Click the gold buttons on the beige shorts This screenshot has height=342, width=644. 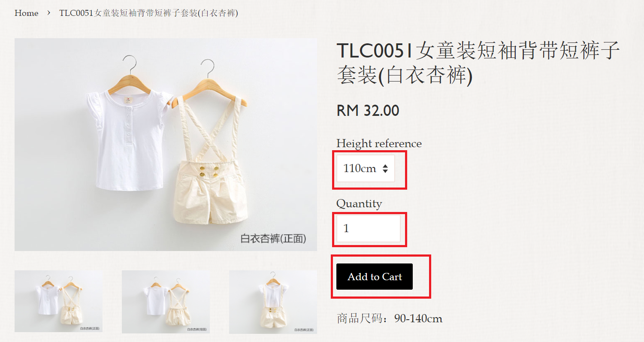point(207,171)
